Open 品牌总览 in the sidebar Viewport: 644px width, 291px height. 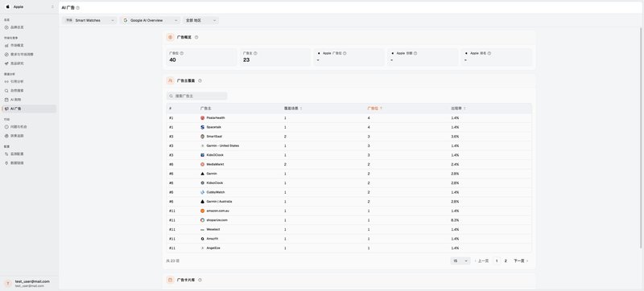click(x=29, y=27)
